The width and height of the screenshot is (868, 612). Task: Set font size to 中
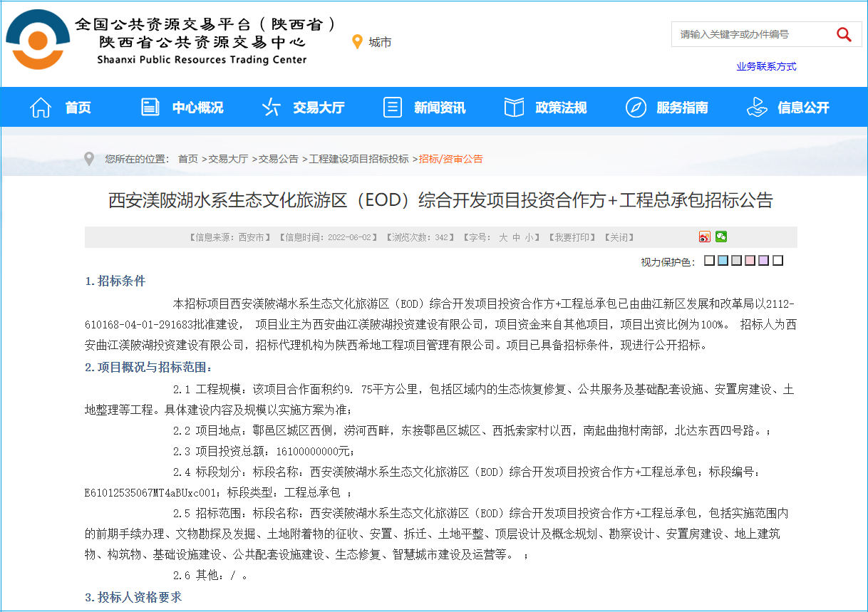(516, 237)
